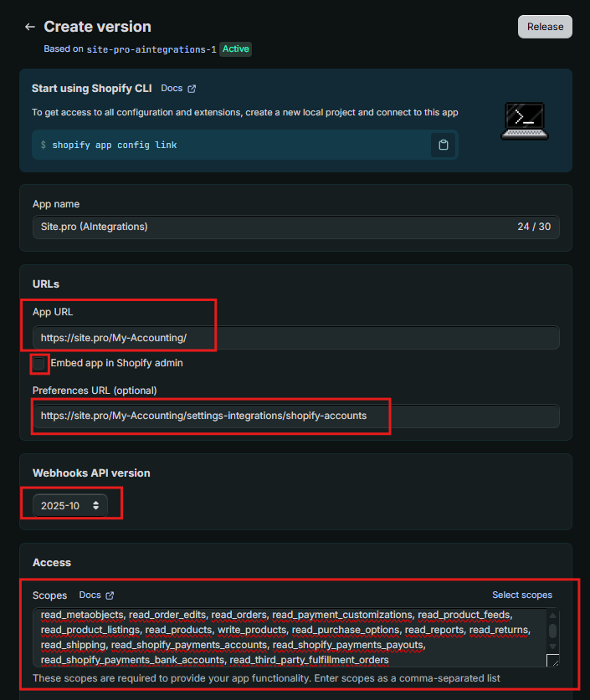Click the laptop terminal illustration

click(525, 121)
